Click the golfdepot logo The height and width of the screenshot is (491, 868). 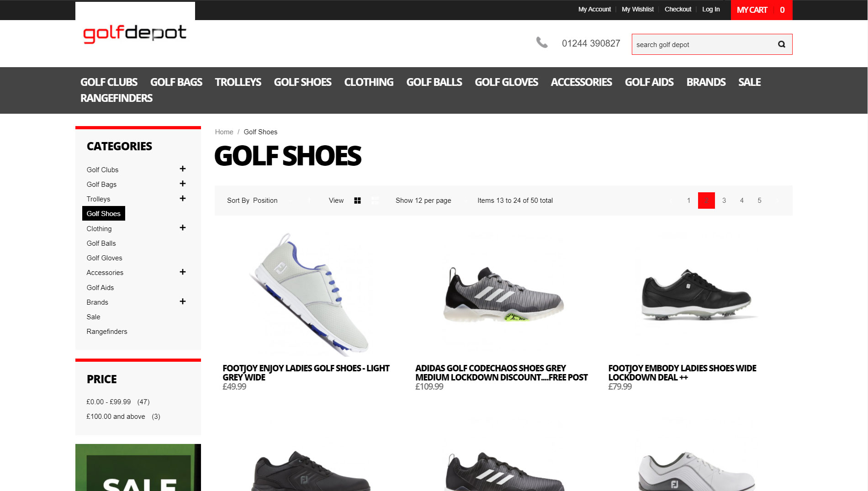[x=135, y=33]
